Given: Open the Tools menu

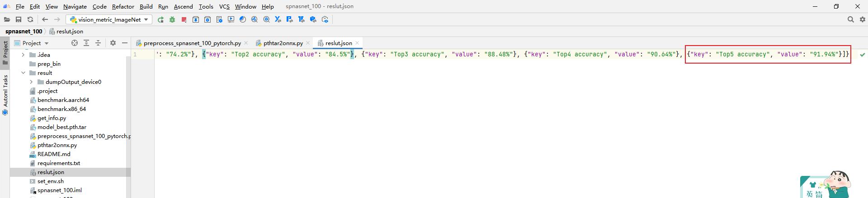Looking at the screenshot, I should tap(206, 6).
